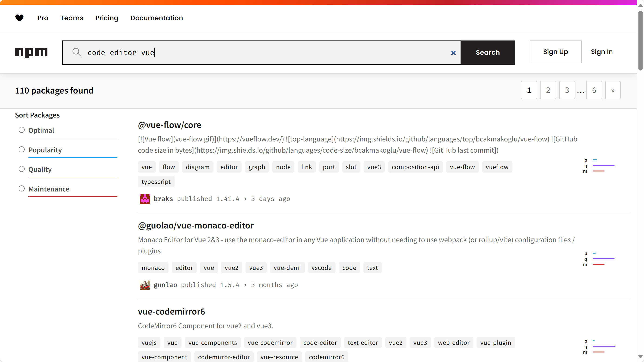The image size is (644, 362).
Task: Go to results page 1
Action: tap(529, 90)
